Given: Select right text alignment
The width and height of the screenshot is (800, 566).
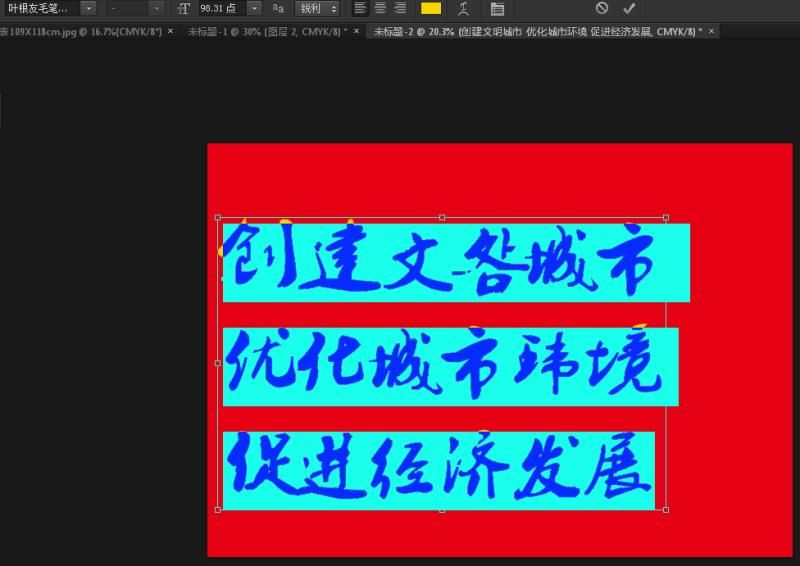Looking at the screenshot, I should pos(400,8).
